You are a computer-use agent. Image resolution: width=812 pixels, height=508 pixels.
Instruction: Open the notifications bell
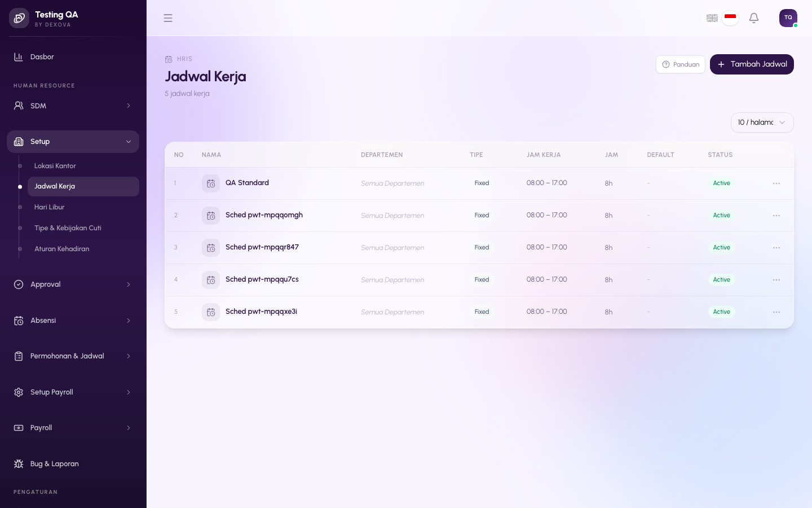(x=754, y=18)
